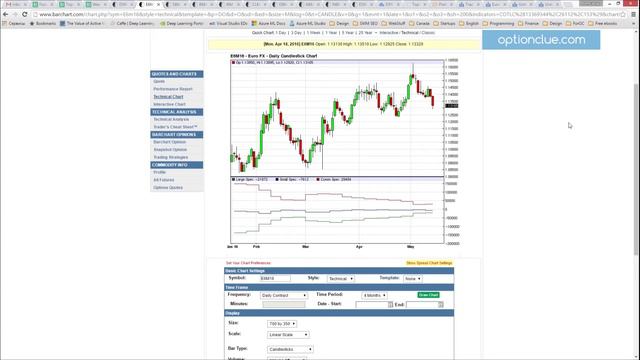Screen dimensions: 640x360
Task: Open the Azure ML Studio bookmark
Action: 307,24
